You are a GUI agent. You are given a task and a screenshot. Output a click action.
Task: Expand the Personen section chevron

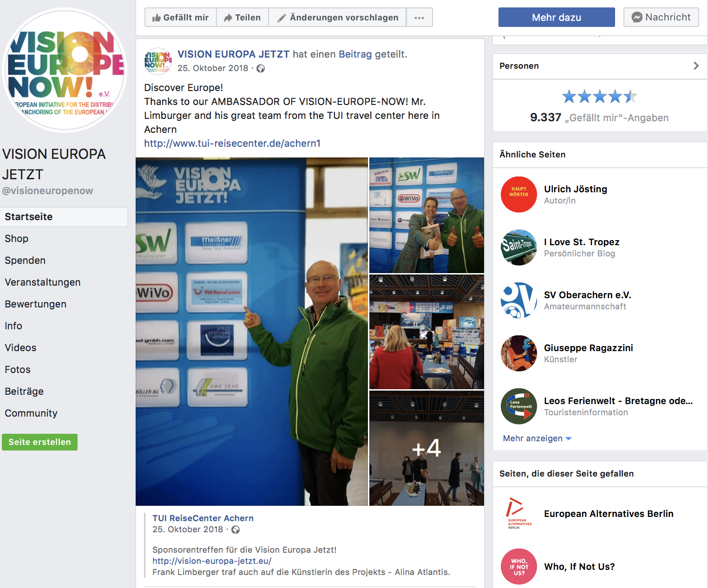[x=695, y=66]
